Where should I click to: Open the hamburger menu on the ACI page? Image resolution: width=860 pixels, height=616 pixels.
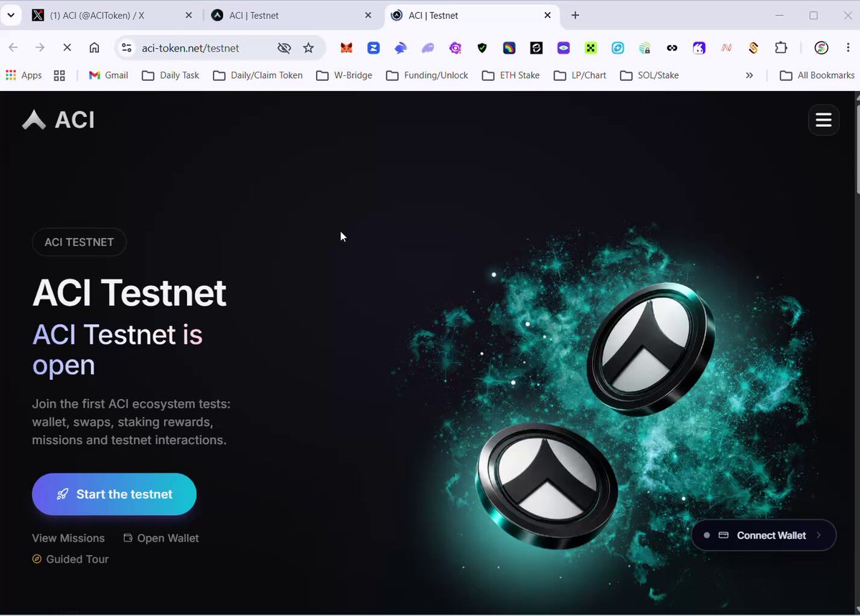tap(823, 120)
